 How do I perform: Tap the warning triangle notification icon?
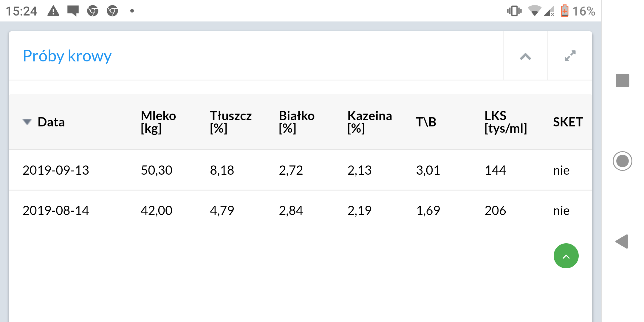click(53, 11)
